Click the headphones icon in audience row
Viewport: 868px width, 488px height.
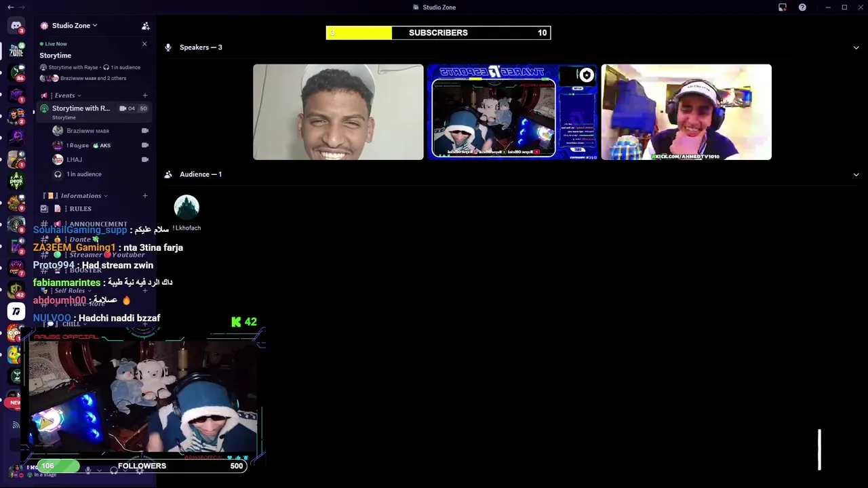point(58,174)
